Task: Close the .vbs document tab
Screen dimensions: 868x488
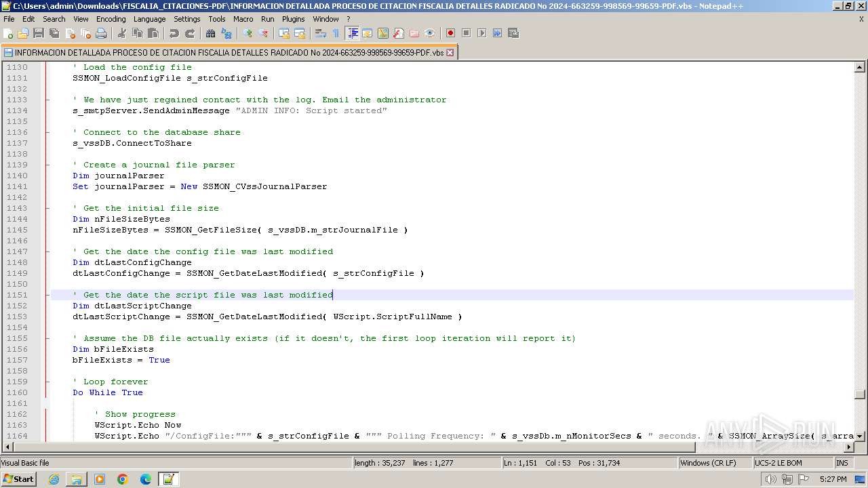Action: pos(450,52)
